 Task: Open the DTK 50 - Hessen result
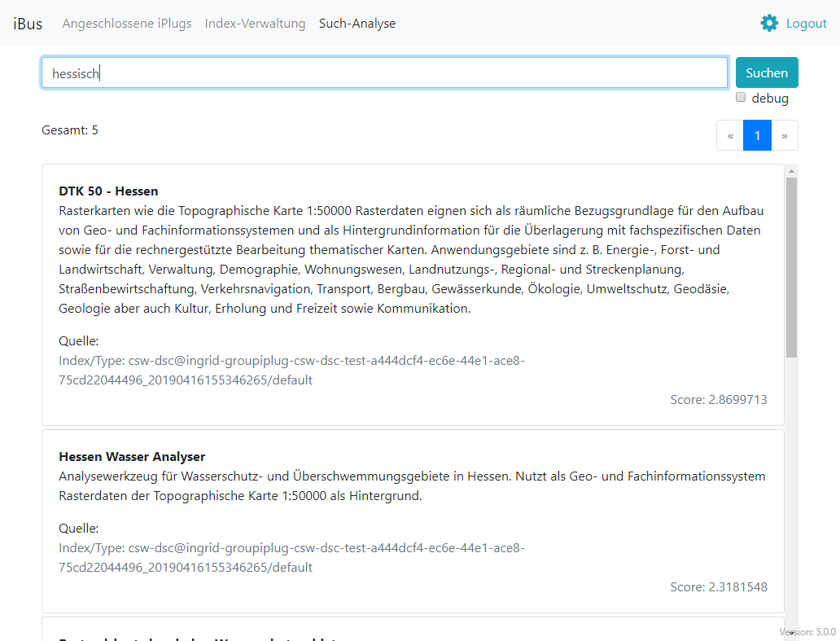[x=108, y=191]
